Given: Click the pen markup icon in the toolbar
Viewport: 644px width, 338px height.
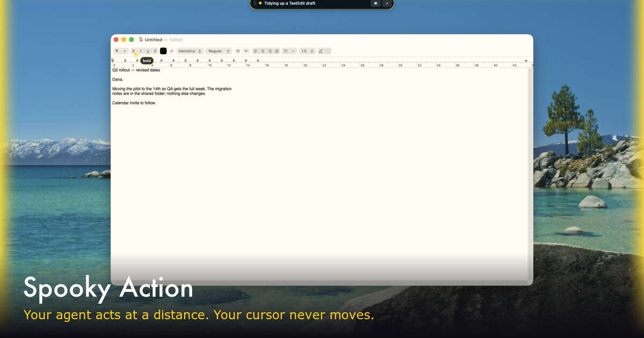Looking at the screenshot, I should pyautogui.click(x=321, y=51).
